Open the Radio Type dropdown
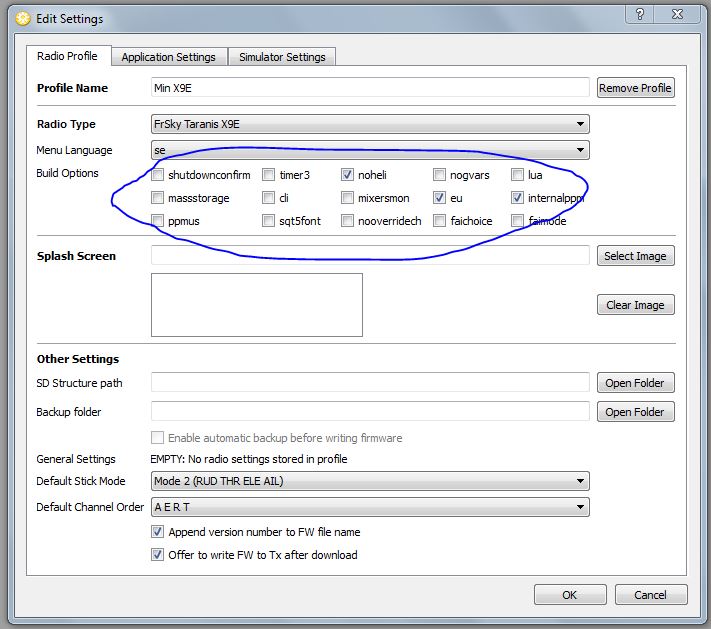This screenshot has width=711, height=629. pyautogui.click(x=369, y=124)
